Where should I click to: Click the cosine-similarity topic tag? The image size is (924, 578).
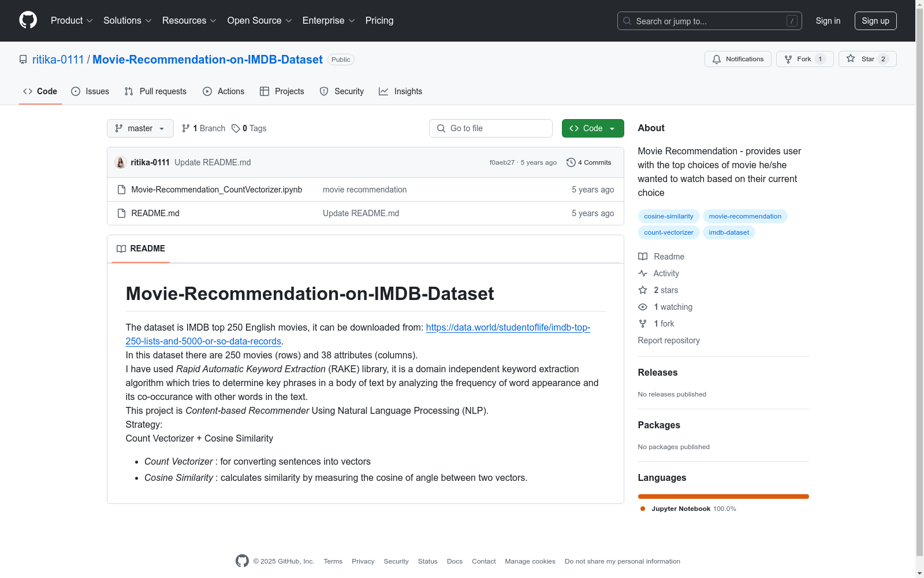click(x=669, y=216)
